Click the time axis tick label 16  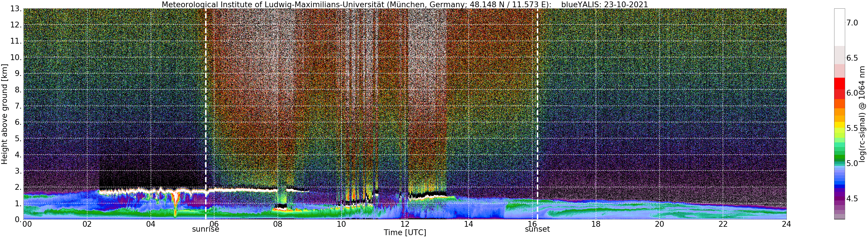coord(532,224)
